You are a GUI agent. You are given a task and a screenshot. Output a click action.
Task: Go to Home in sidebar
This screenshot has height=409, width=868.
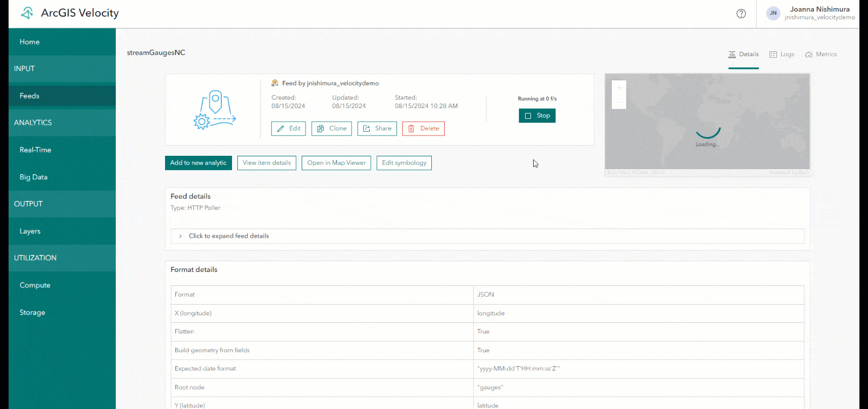pyautogui.click(x=62, y=42)
